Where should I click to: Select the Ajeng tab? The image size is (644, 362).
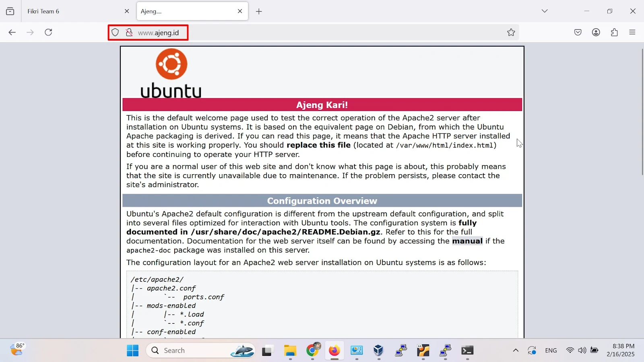(192, 11)
